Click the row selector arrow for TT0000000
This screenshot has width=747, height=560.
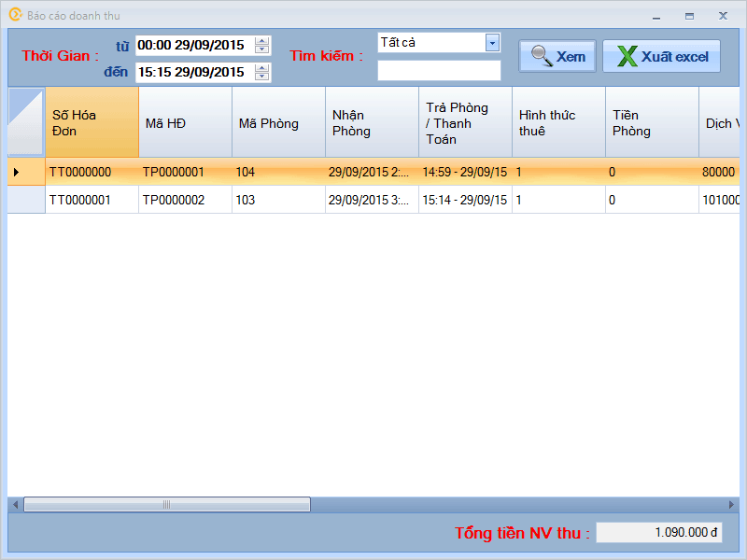(x=26, y=172)
